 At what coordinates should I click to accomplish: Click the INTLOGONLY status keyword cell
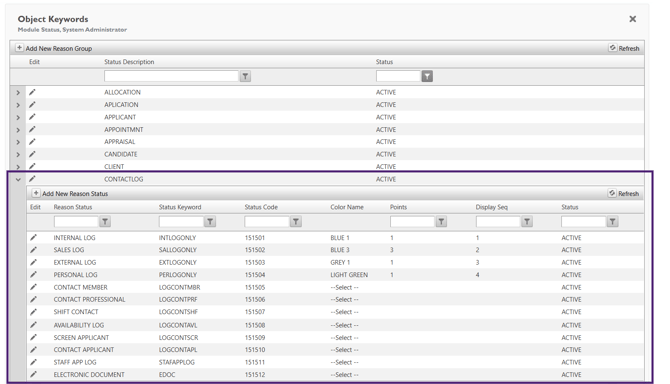[178, 238]
